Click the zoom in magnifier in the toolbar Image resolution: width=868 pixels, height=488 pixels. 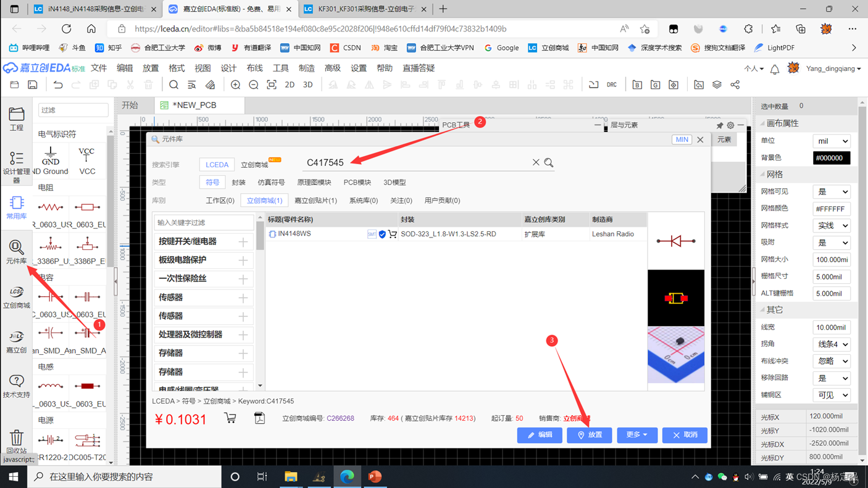click(x=235, y=85)
